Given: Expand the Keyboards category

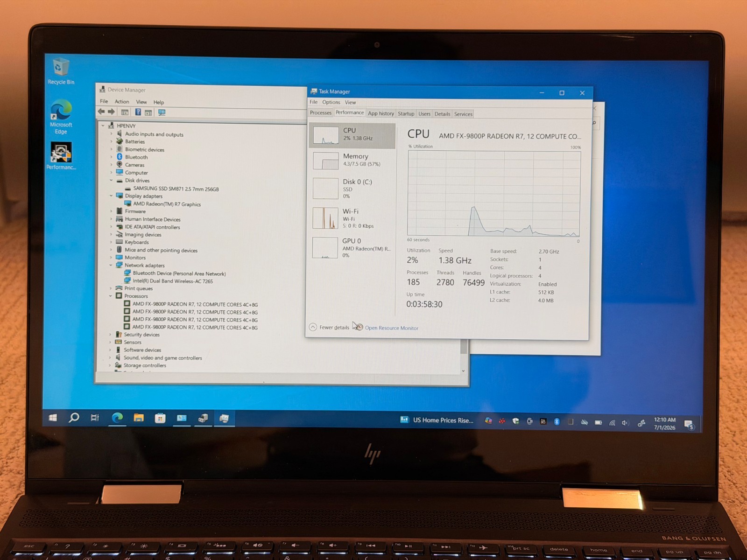Looking at the screenshot, I should (111, 242).
